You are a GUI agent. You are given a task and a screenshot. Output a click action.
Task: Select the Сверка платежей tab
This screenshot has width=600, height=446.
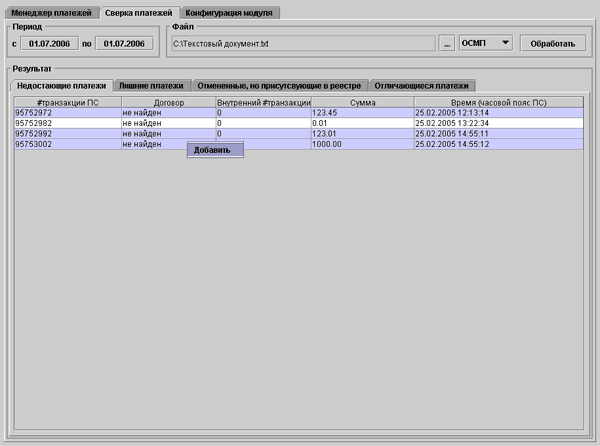[139, 12]
